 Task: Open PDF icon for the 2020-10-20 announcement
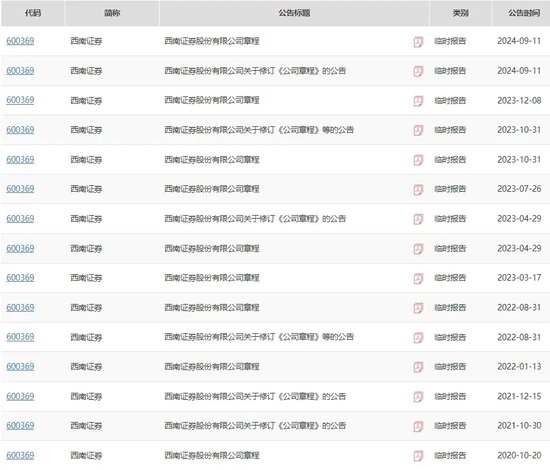pos(418,456)
